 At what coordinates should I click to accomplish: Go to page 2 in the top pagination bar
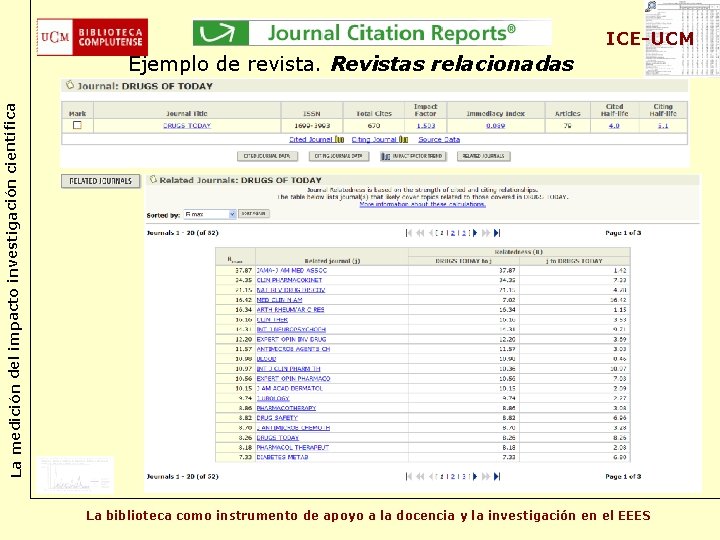pyautogui.click(x=453, y=233)
